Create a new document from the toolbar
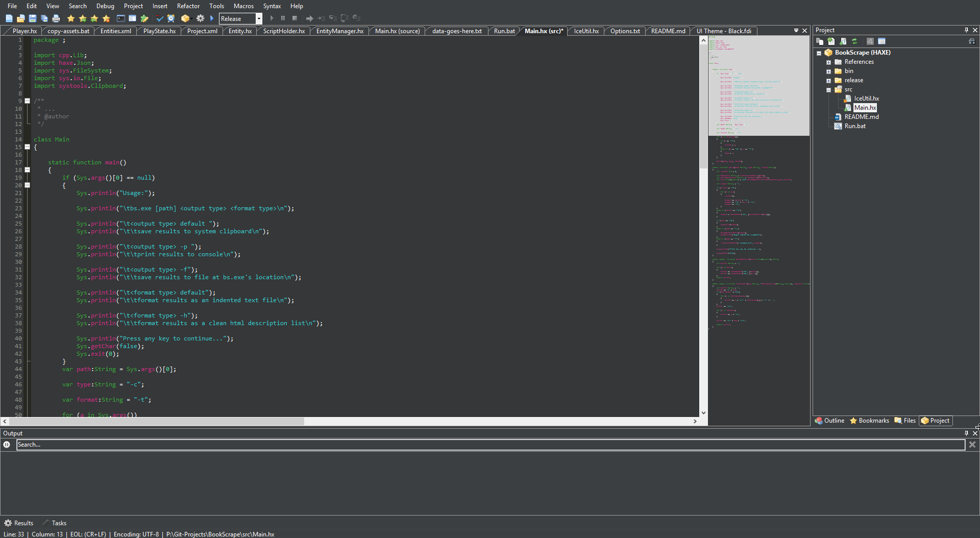The width and height of the screenshot is (980, 538). (9, 18)
